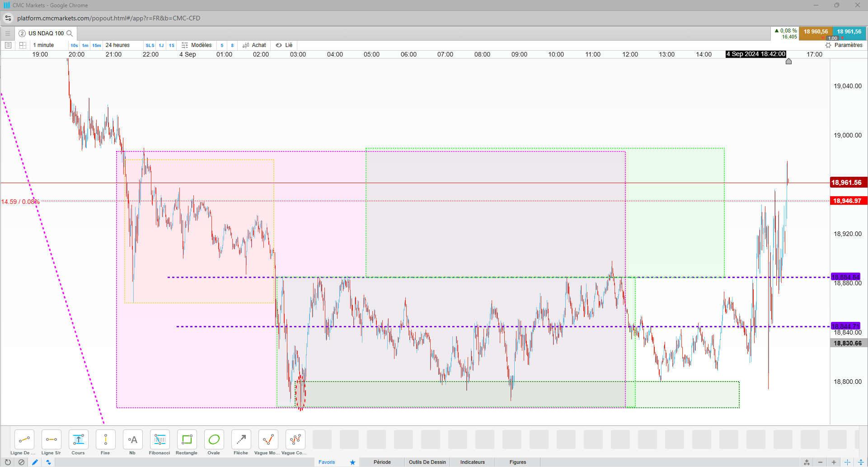Select the Ligne De trend line tool

click(x=24, y=439)
